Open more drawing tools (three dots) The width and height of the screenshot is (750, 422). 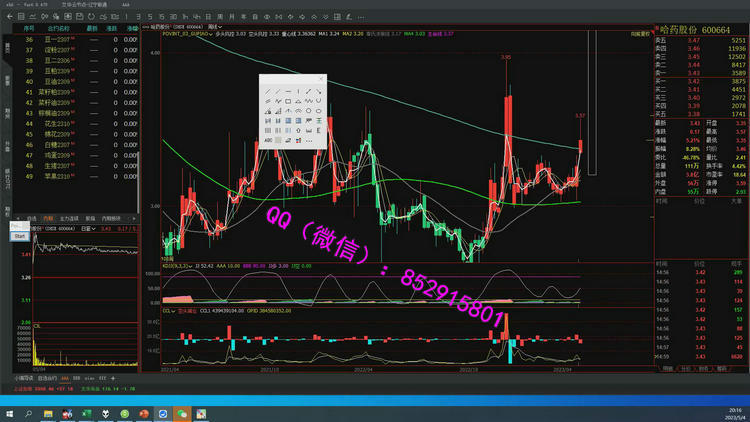point(308,141)
